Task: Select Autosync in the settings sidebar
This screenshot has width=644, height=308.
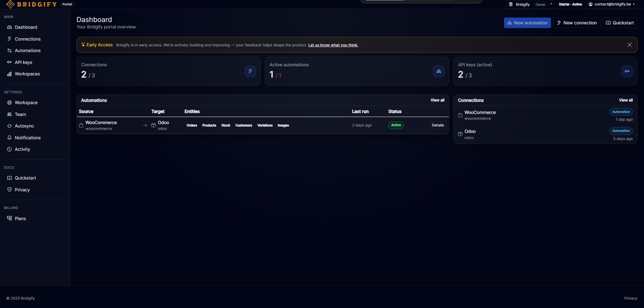Action: point(24,126)
